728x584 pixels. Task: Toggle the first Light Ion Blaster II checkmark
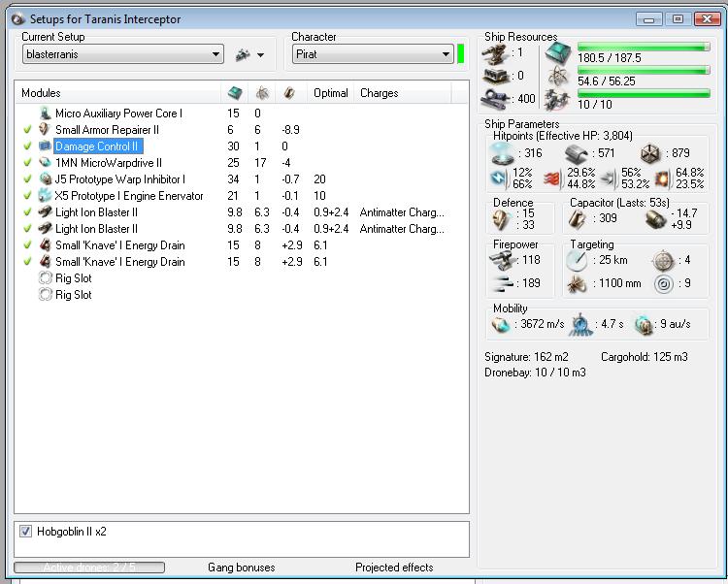pyautogui.click(x=27, y=212)
